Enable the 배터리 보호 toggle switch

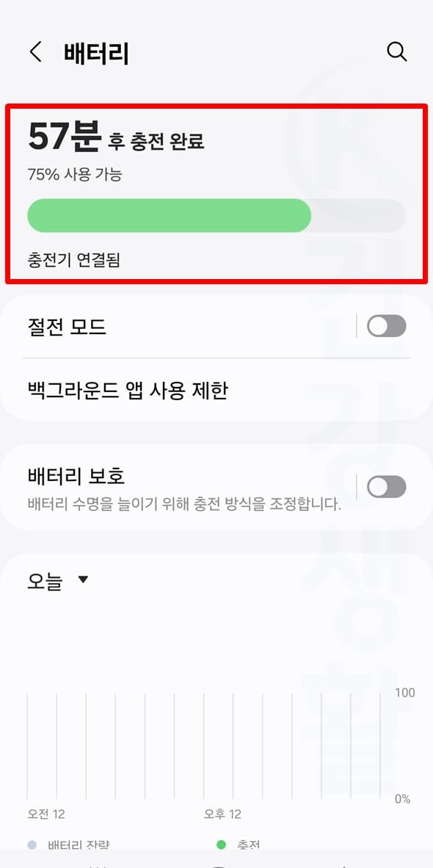click(386, 487)
